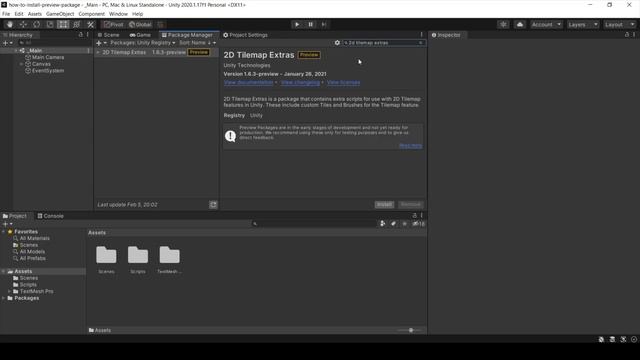Select the Rotate tool in toolbar
Viewport: 640px width, 360px height.
36,24
